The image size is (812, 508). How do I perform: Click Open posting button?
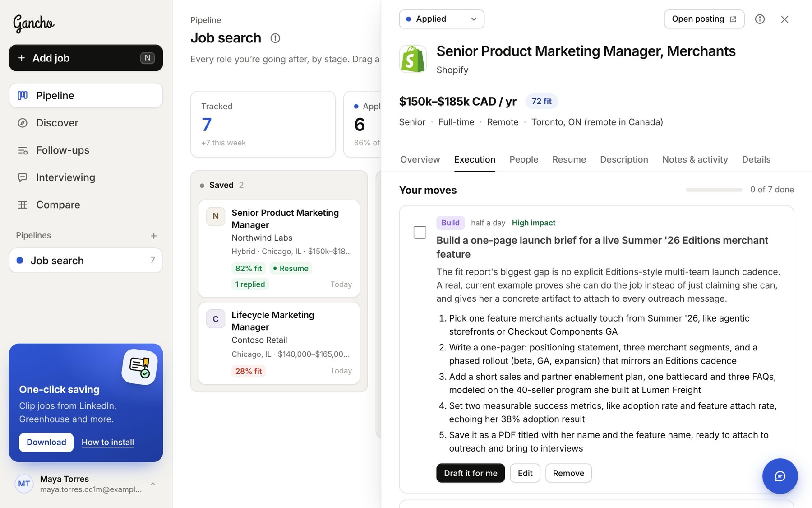pyautogui.click(x=704, y=19)
